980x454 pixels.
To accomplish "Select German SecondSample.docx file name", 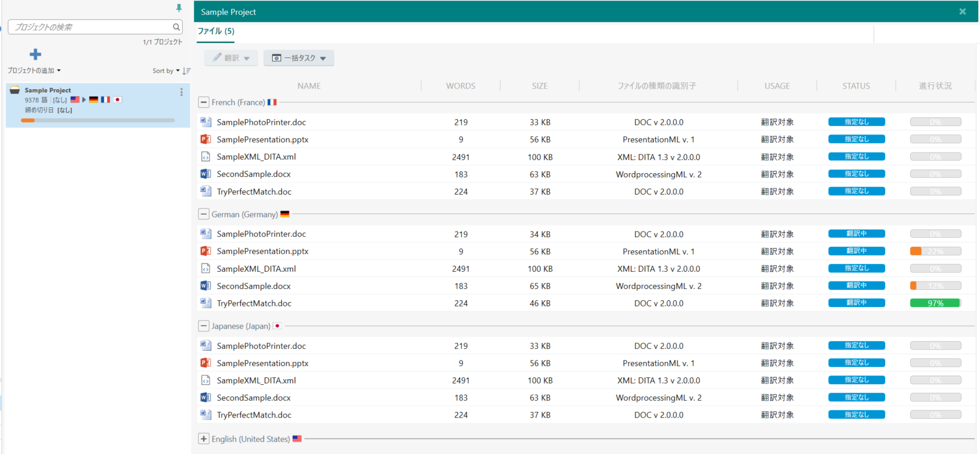I will pyautogui.click(x=254, y=286).
